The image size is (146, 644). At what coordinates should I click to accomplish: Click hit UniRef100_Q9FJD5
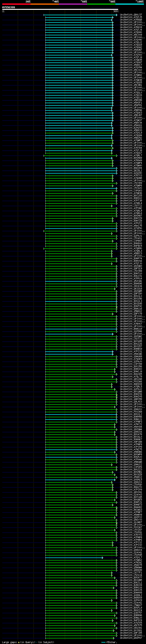click(131, 633)
